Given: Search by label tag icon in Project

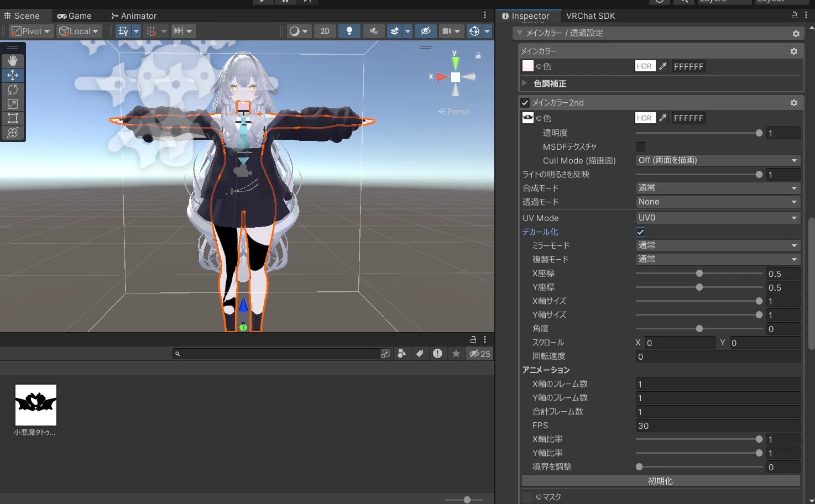Looking at the screenshot, I should 420,354.
